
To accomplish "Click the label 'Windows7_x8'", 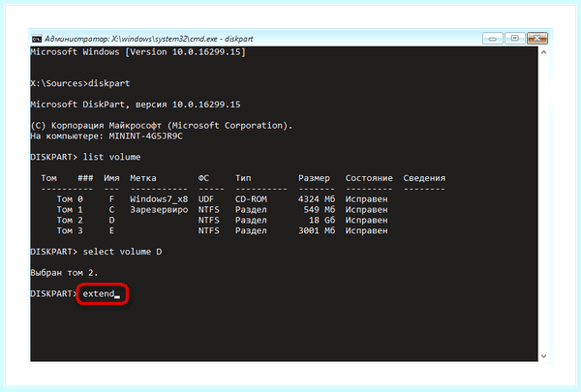I will (x=159, y=199).
